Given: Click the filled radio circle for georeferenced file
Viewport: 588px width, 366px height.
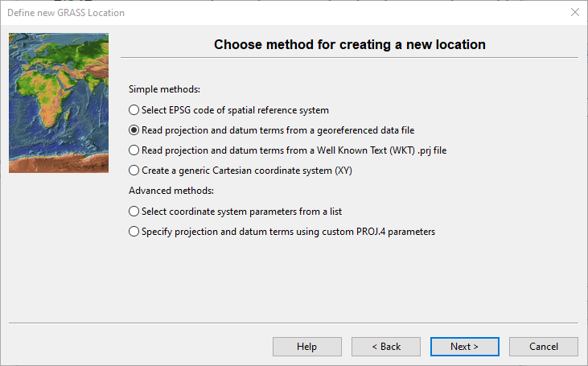Looking at the screenshot, I should 134,130.
